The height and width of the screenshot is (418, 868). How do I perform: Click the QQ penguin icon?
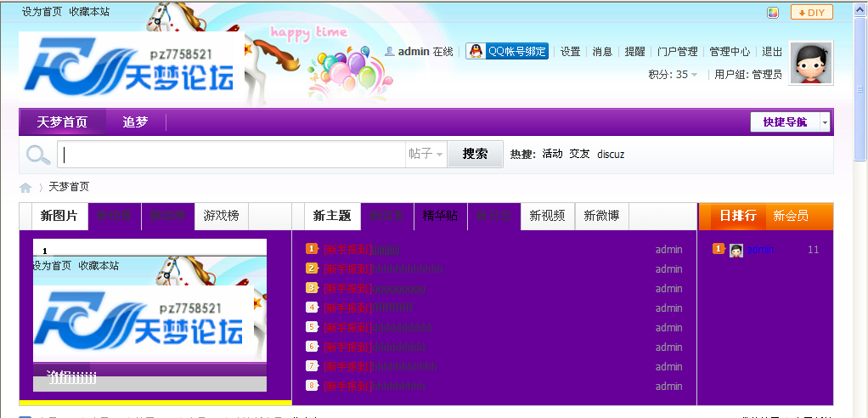(476, 51)
